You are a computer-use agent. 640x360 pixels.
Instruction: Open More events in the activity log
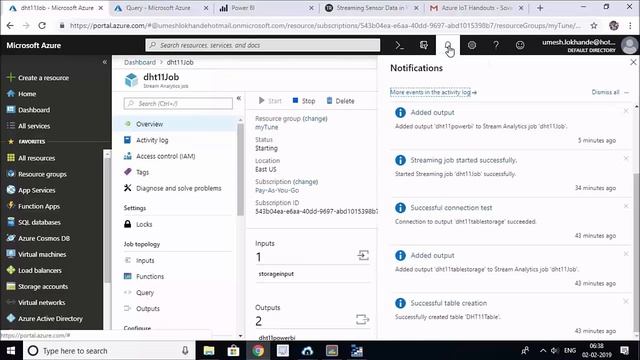(x=433, y=92)
